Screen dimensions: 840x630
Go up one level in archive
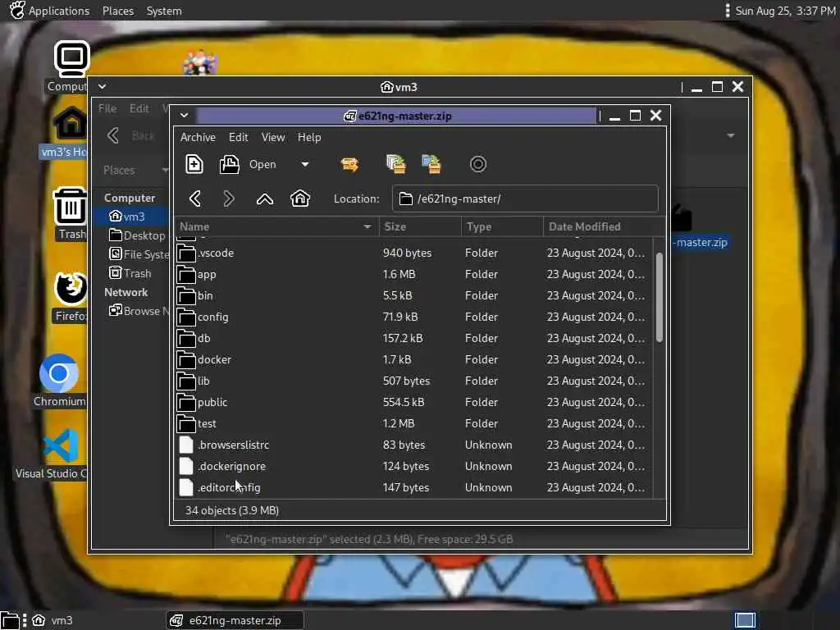point(265,199)
